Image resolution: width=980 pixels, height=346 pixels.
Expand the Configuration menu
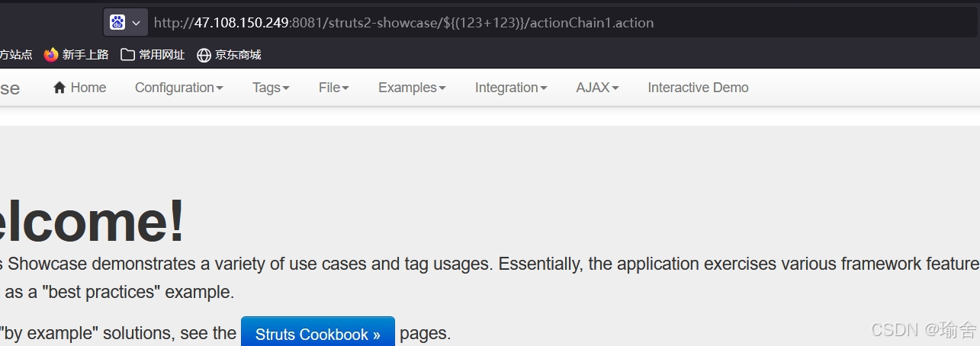179,88
